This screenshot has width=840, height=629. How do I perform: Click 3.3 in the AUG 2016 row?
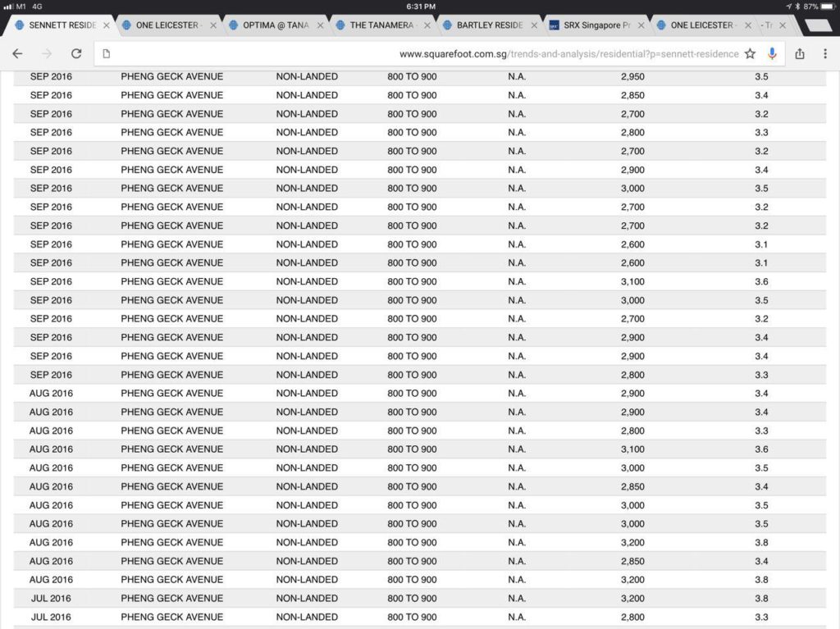coord(761,431)
